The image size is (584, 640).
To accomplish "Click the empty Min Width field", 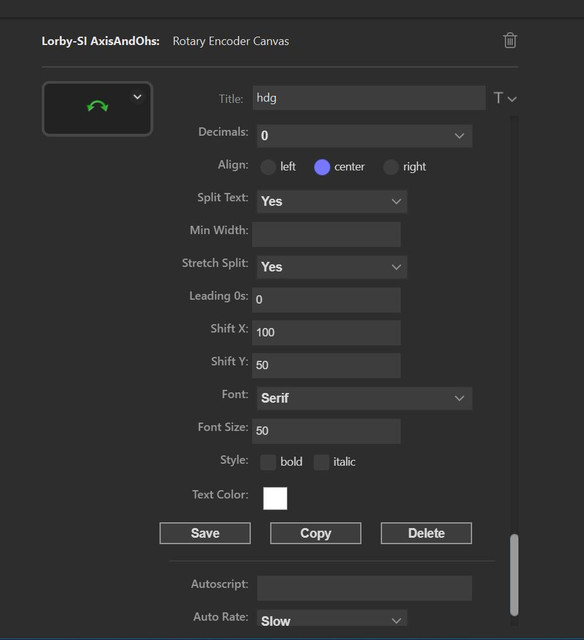I will coord(326,234).
